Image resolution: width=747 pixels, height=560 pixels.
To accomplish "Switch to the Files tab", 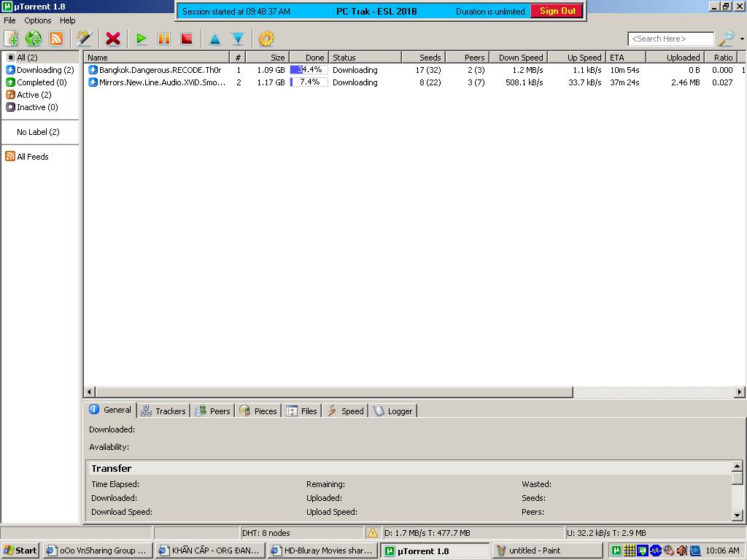I will [x=302, y=411].
